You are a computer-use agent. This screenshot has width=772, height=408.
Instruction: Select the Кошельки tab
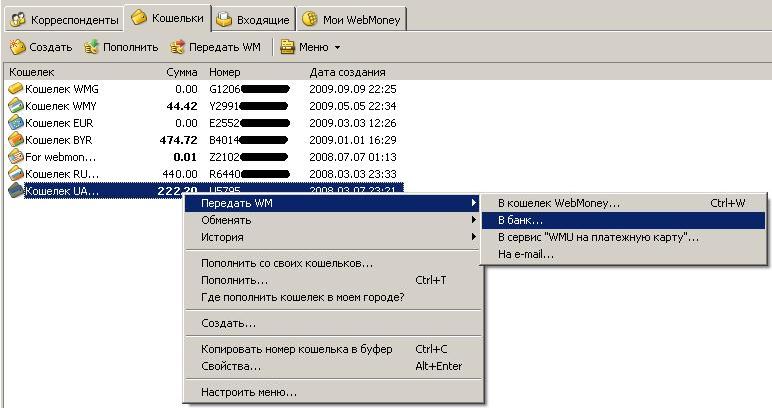coord(167,18)
